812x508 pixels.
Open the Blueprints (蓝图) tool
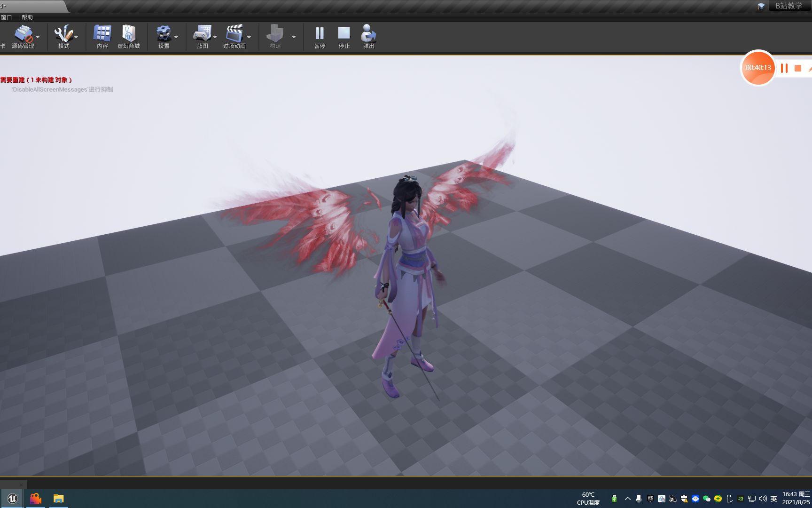point(202,34)
